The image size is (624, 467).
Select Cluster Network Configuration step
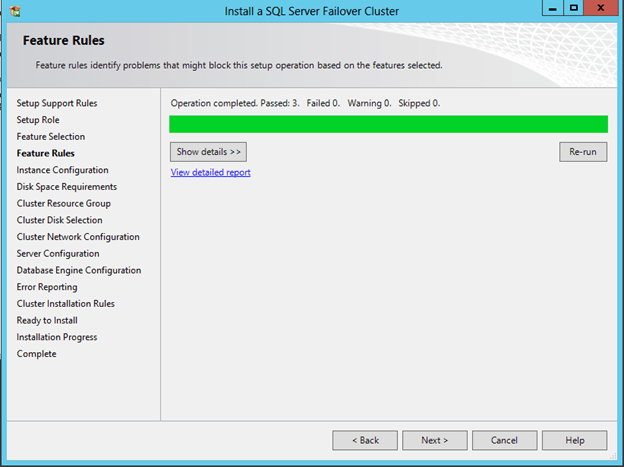(x=78, y=237)
